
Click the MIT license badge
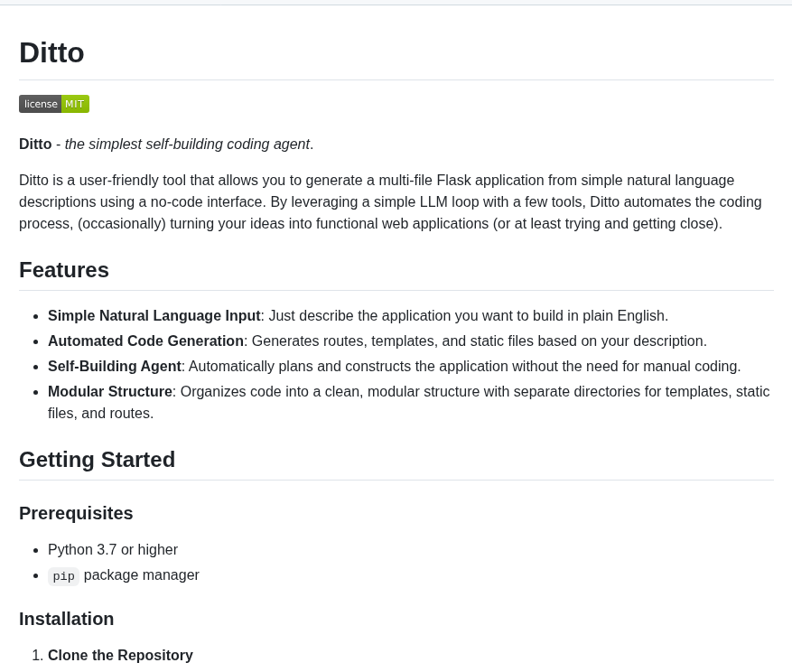[x=54, y=104]
